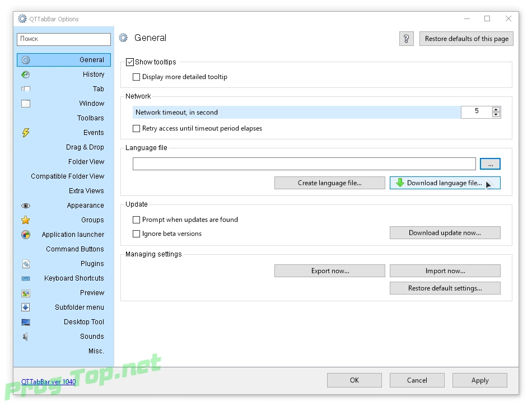The height and width of the screenshot is (406, 532).
Task: Click the Desktop Tool monitor icon
Action: (26, 322)
